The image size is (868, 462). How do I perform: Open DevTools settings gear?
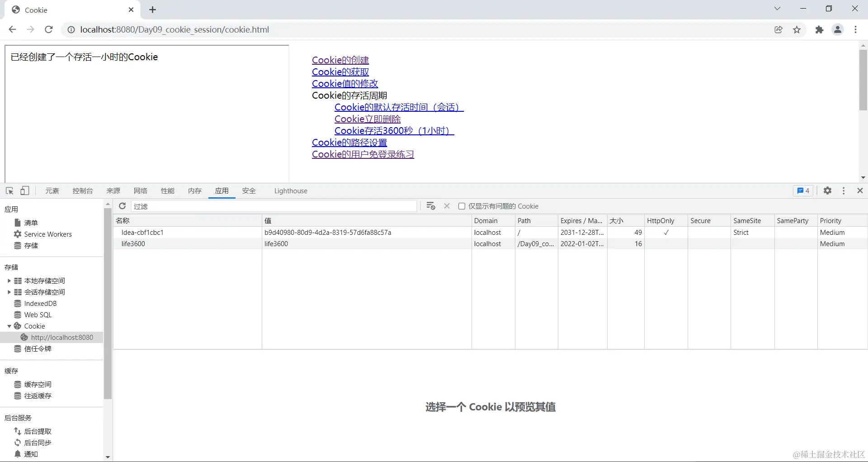coord(827,191)
